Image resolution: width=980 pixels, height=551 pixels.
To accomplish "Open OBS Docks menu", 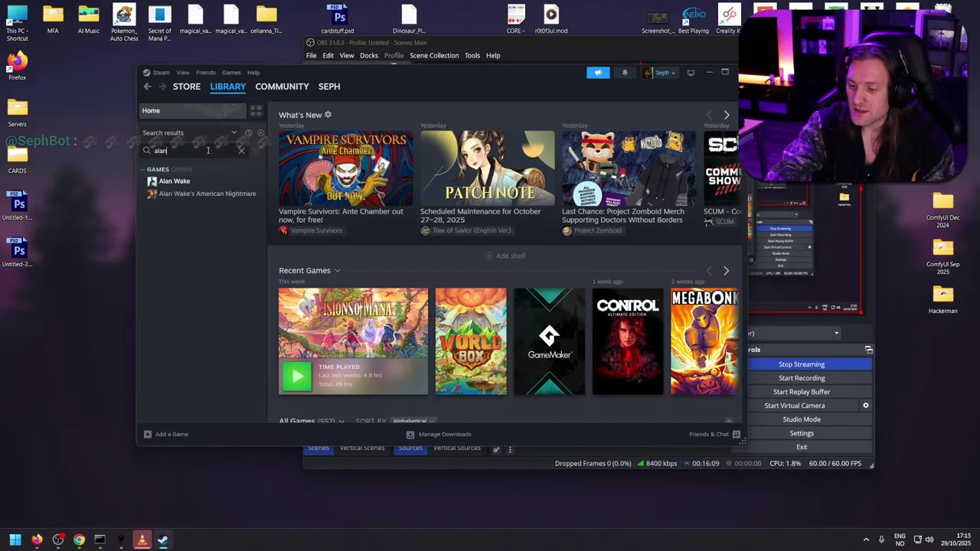I will pyautogui.click(x=369, y=56).
